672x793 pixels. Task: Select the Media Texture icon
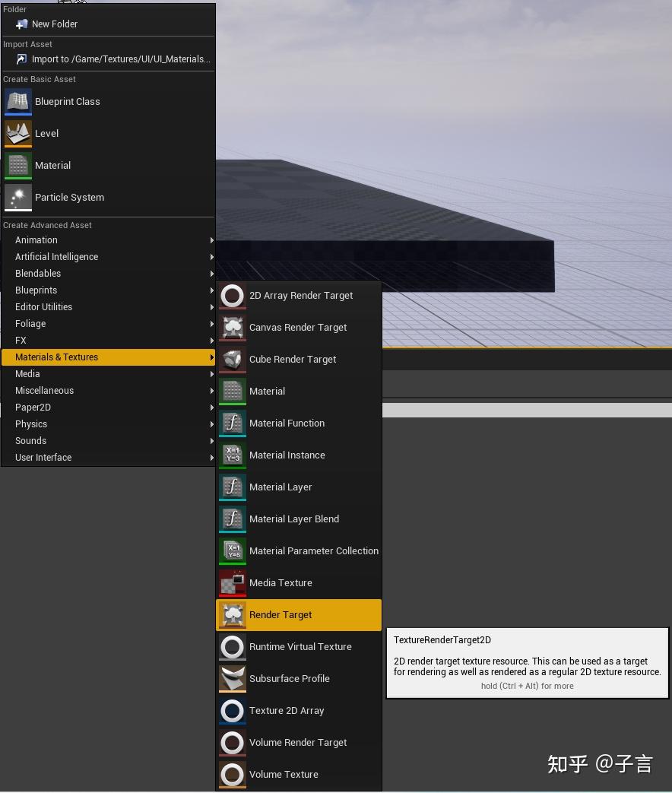(x=232, y=582)
